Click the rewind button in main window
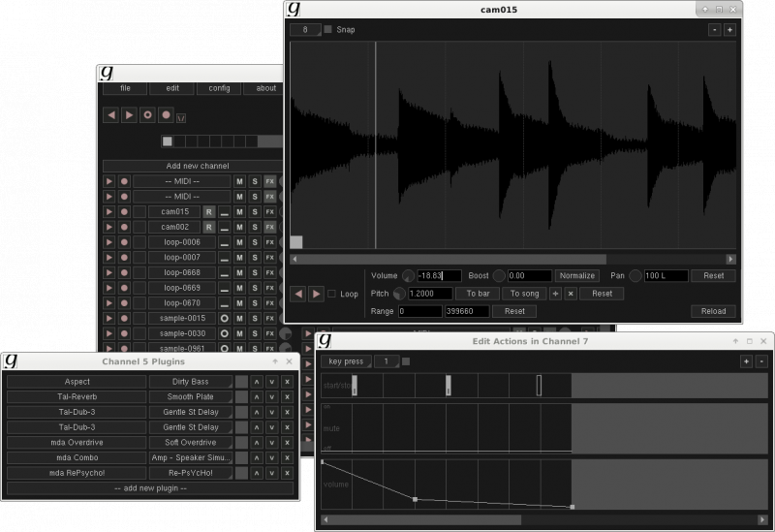Viewport: 775px width, 532px height. click(110, 115)
